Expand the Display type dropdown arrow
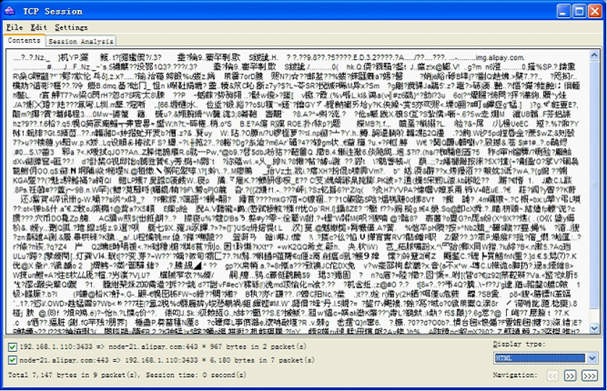The height and width of the screenshot is (391, 607). [592, 358]
